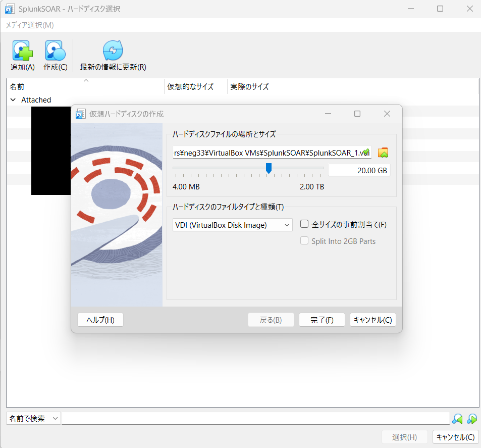Click the hard disk file path field
481x448 pixels.
point(272,153)
